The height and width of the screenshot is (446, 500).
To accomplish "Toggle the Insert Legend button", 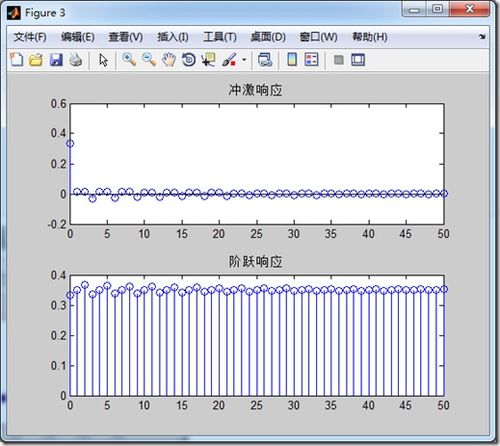I will pos(312,60).
